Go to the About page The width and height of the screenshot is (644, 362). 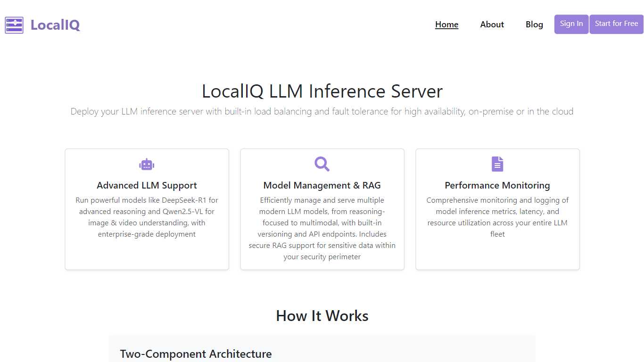[x=492, y=25]
